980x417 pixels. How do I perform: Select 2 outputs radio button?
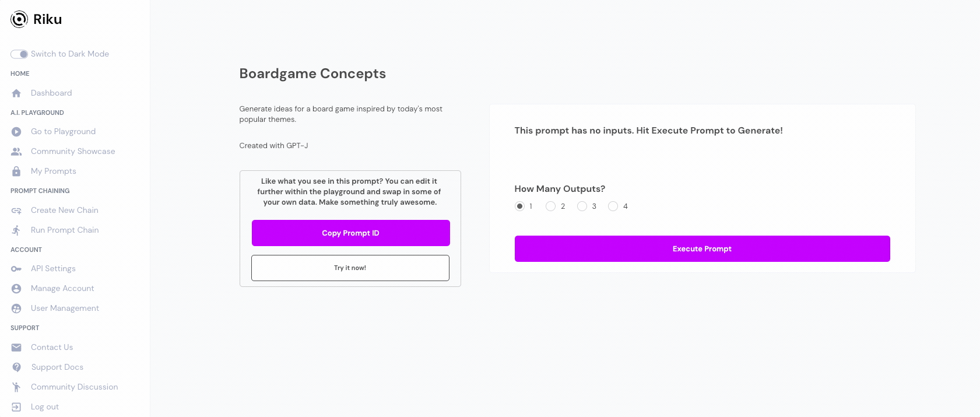tap(550, 206)
